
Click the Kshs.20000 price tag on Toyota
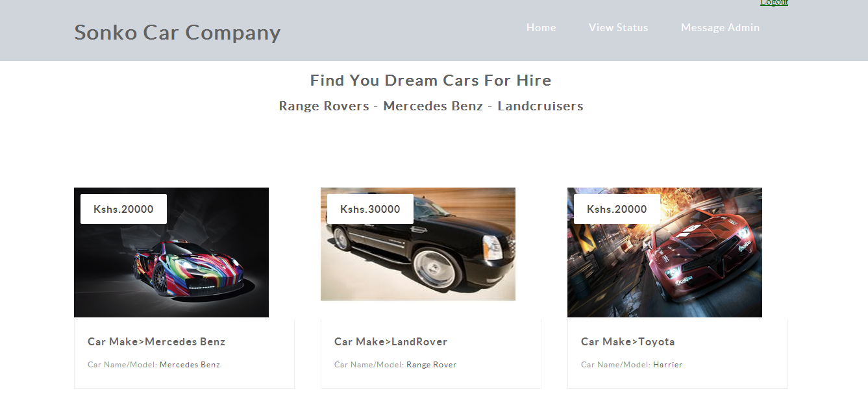pos(617,209)
